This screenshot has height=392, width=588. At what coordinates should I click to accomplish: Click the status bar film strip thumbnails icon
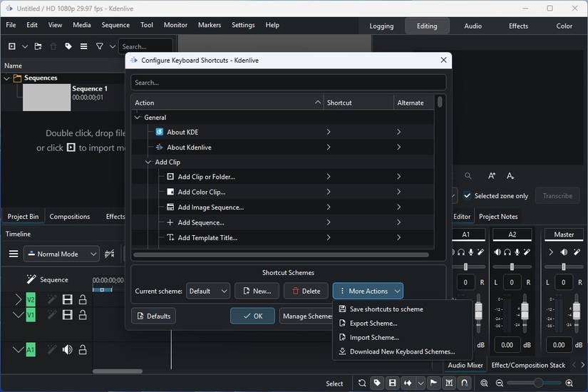pyautogui.click(x=392, y=383)
